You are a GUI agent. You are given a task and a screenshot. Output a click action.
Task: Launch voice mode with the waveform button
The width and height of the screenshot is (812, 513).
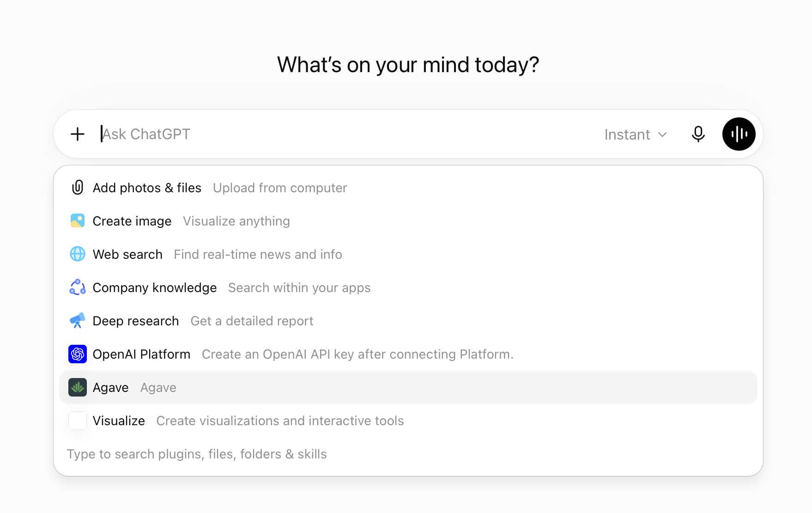(x=739, y=134)
